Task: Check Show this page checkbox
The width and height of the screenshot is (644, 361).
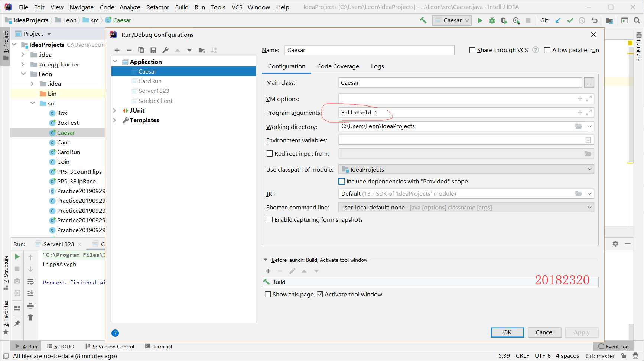Action: click(x=268, y=294)
